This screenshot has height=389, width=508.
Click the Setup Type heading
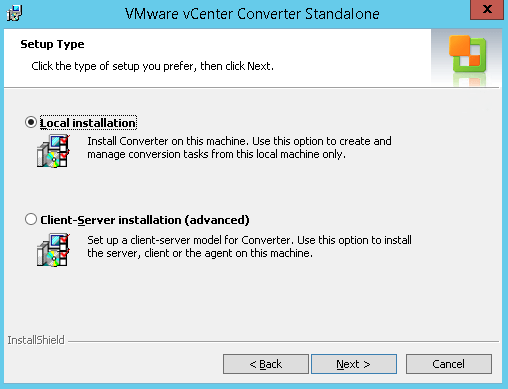click(x=52, y=44)
